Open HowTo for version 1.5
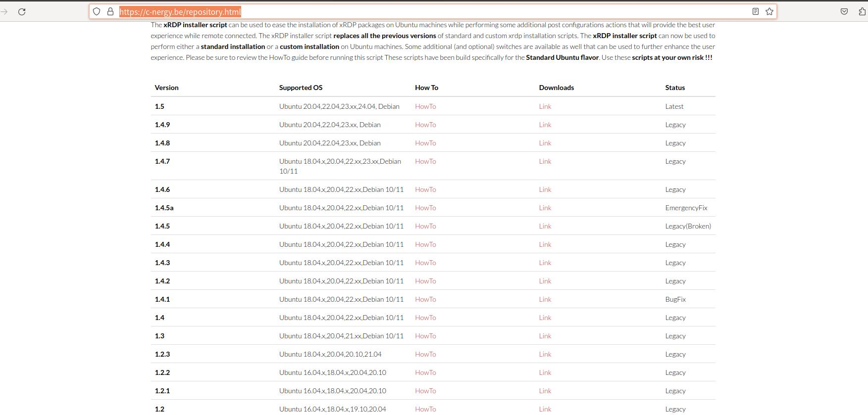The width and height of the screenshot is (868, 415). point(425,106)
